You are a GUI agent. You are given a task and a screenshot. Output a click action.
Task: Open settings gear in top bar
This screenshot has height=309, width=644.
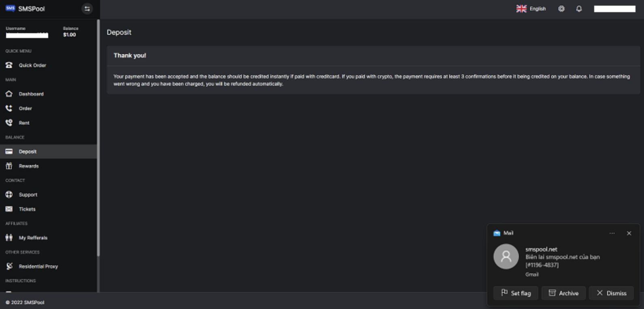pos(561,9)
